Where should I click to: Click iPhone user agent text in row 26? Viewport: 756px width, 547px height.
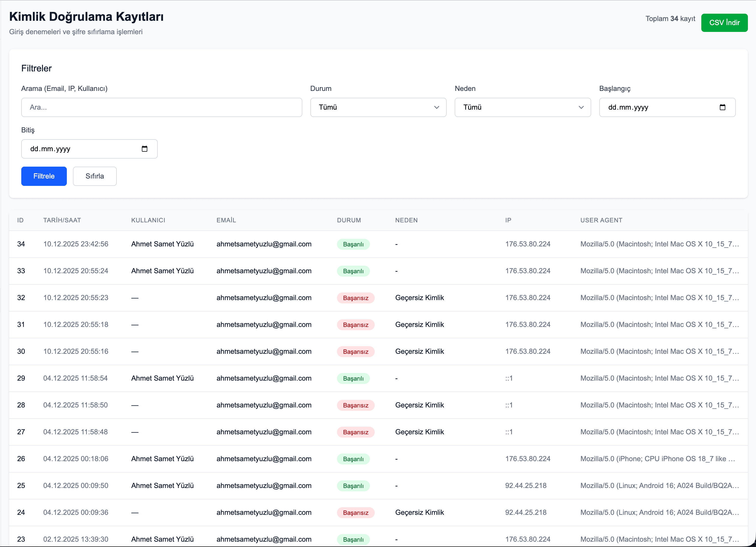657,459
